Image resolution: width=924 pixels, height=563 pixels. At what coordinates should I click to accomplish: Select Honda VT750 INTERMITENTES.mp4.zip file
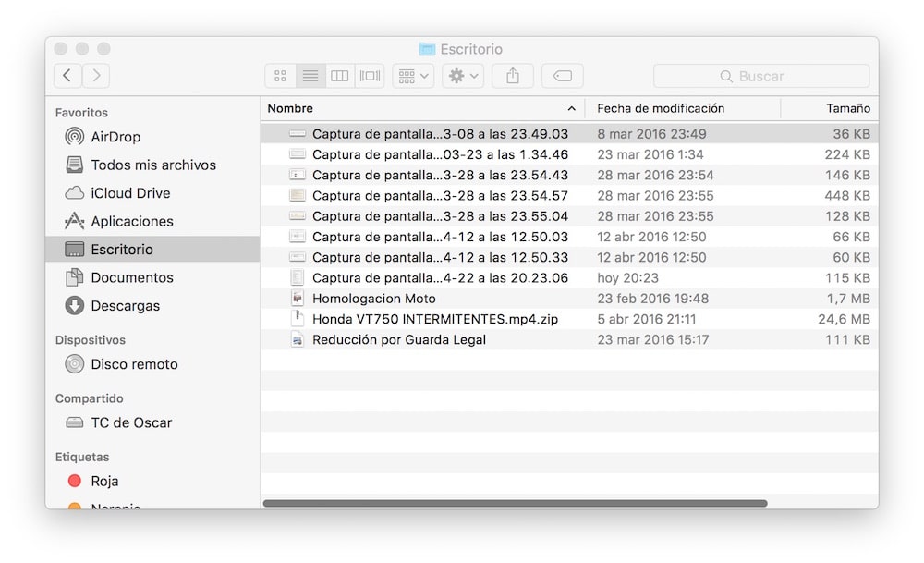[434, 319]
